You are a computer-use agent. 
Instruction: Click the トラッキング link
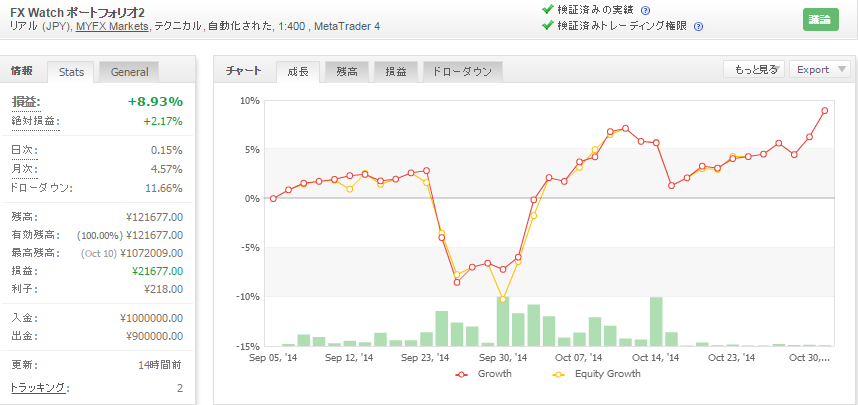(39, 388)
